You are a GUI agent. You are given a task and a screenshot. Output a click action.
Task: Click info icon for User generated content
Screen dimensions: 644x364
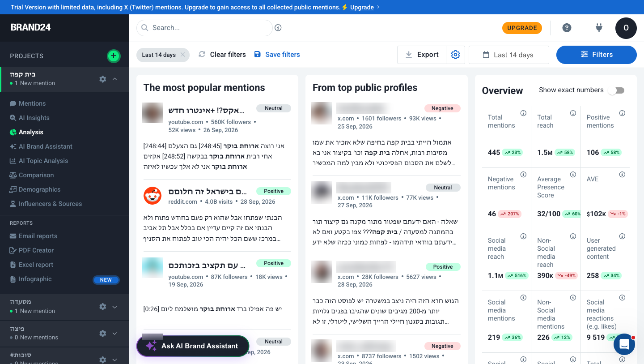[x=622, y=236]
